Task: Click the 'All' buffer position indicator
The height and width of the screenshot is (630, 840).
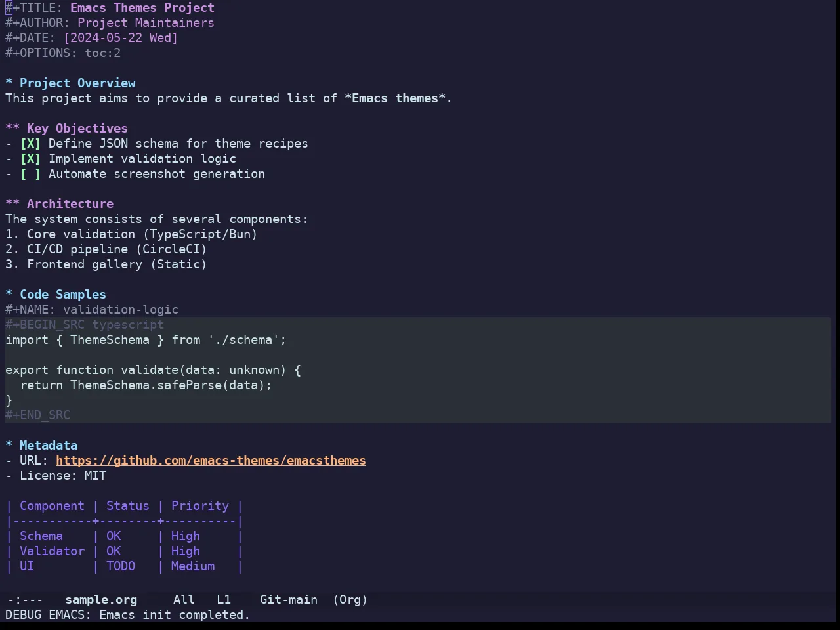Action: point(184,600)
